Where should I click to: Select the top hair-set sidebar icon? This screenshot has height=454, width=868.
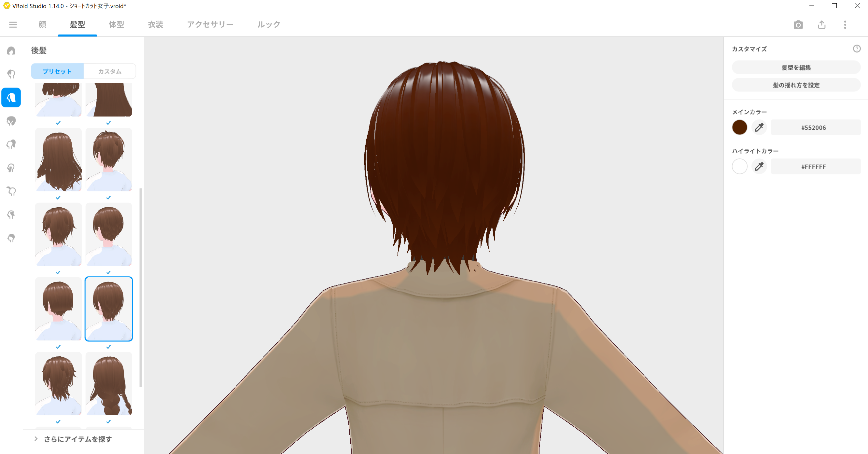pyautogui.click(x=11, y=51)
